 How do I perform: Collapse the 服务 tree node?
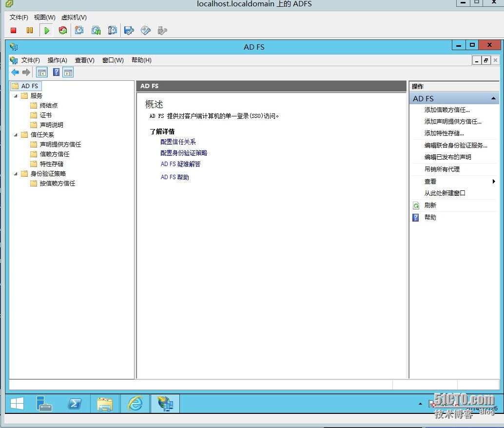click(16, 96)
